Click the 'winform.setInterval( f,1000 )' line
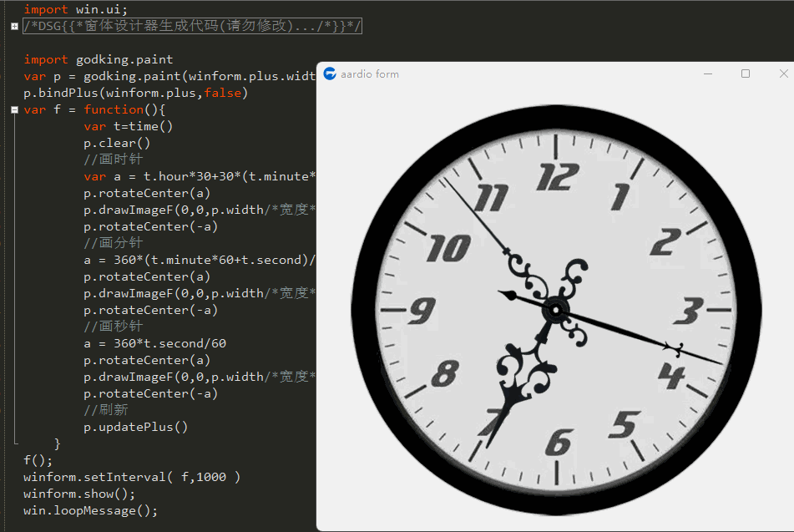794x532 pixels. pos(132,477)
